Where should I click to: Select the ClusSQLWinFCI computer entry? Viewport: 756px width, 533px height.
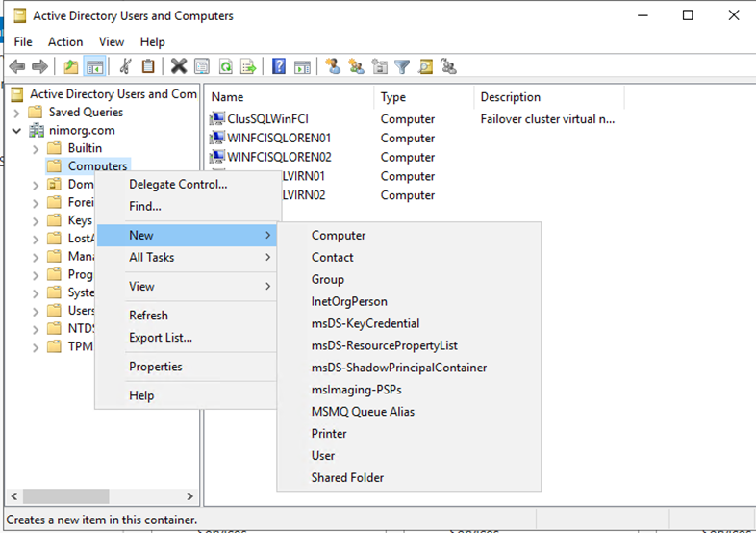265,119
